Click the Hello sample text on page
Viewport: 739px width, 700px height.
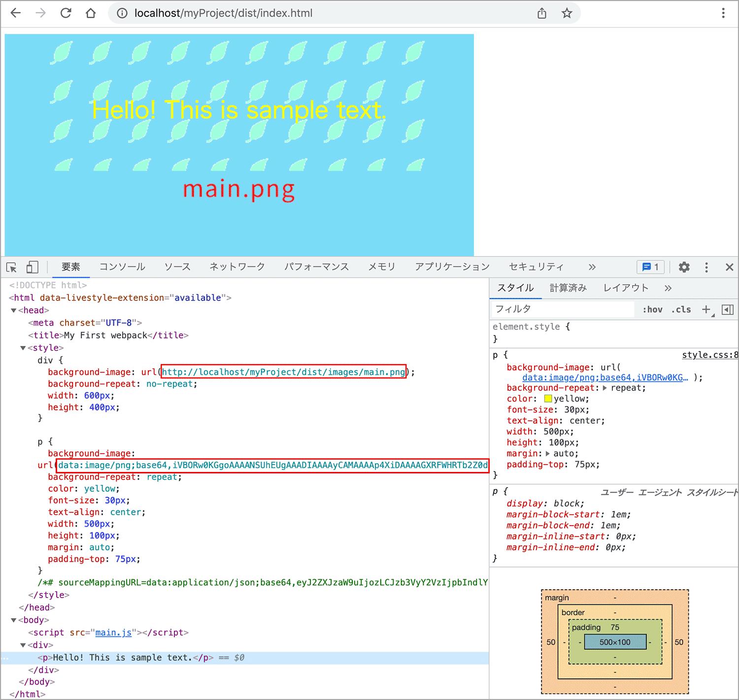tap(239, 110)
